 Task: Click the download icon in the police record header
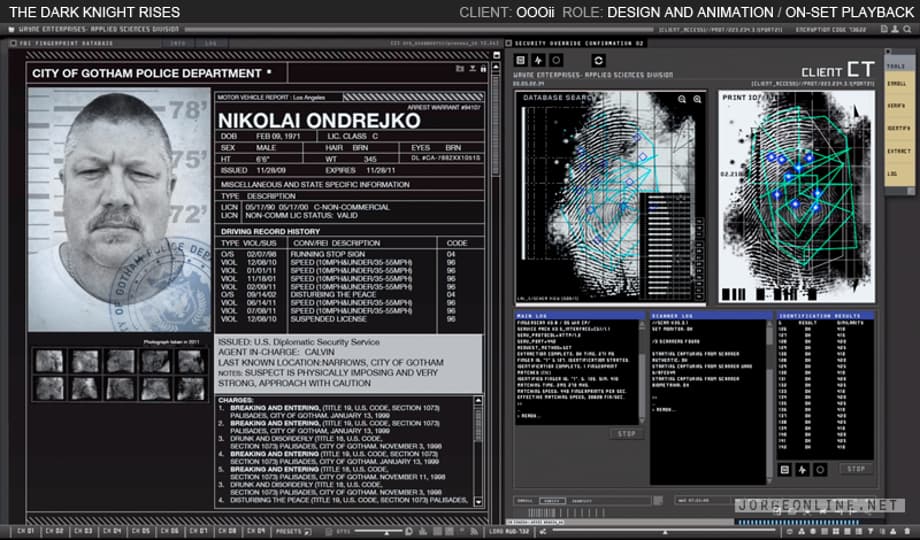pos(471,69)
